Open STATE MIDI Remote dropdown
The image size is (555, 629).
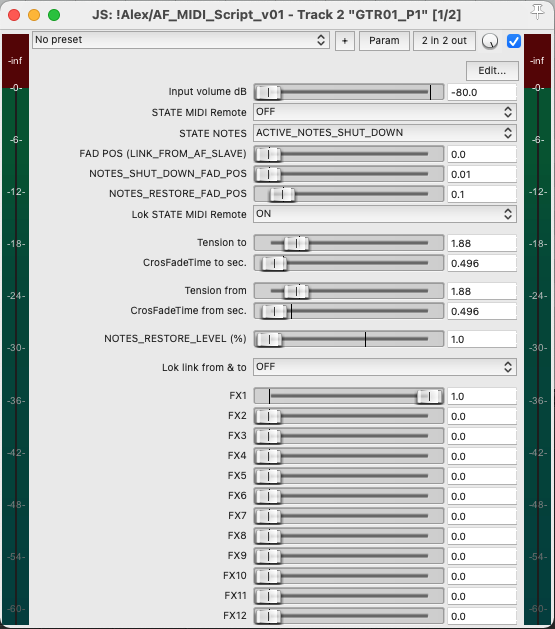click(385, 112)
